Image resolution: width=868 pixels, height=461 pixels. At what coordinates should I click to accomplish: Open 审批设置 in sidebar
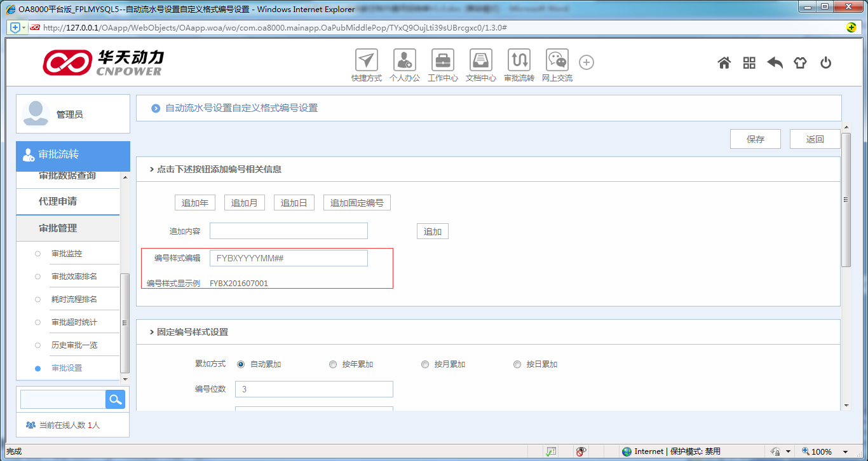[67, 368]
